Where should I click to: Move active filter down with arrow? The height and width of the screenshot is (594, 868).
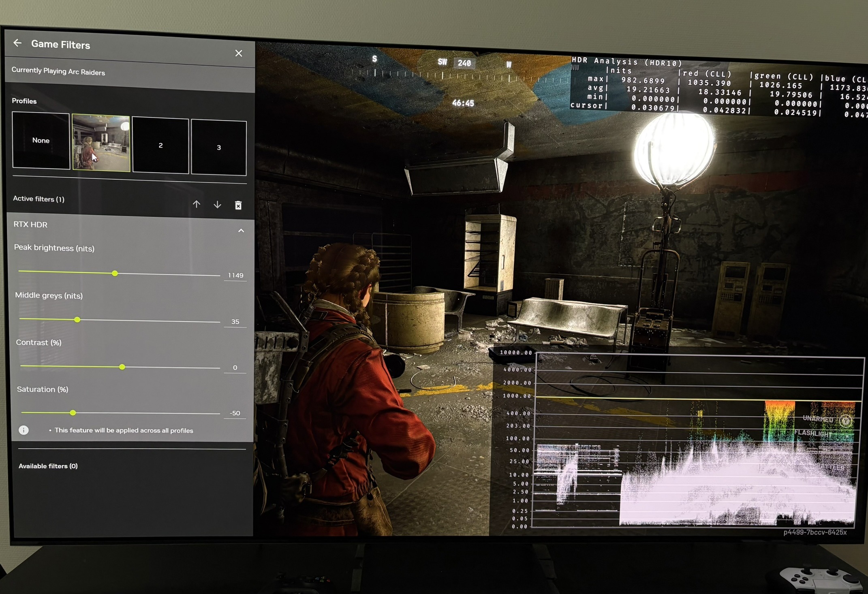(218, 205)
